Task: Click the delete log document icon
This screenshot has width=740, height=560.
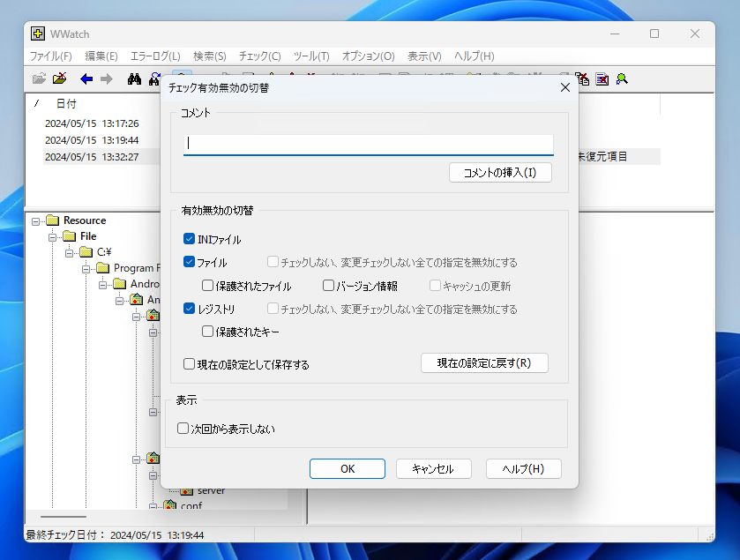Action: [x=602, y=78]
